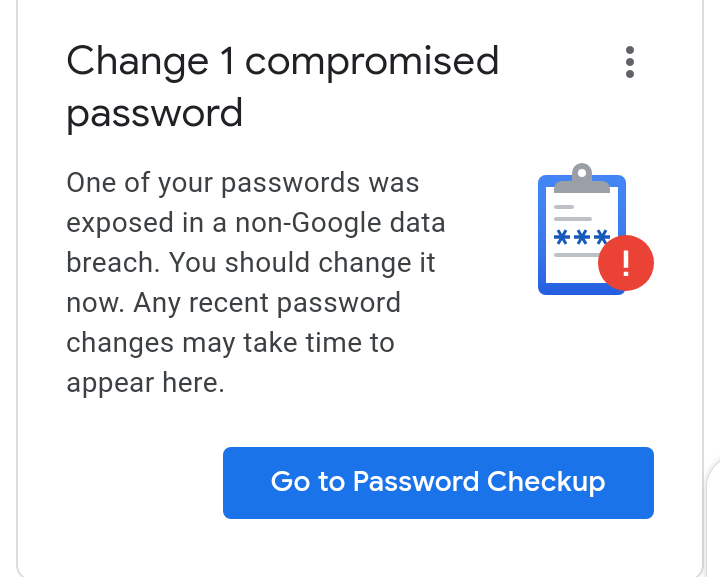Select the 'Change 1 compromised' heading line
The image size is (720, 577).
[282, 62]
